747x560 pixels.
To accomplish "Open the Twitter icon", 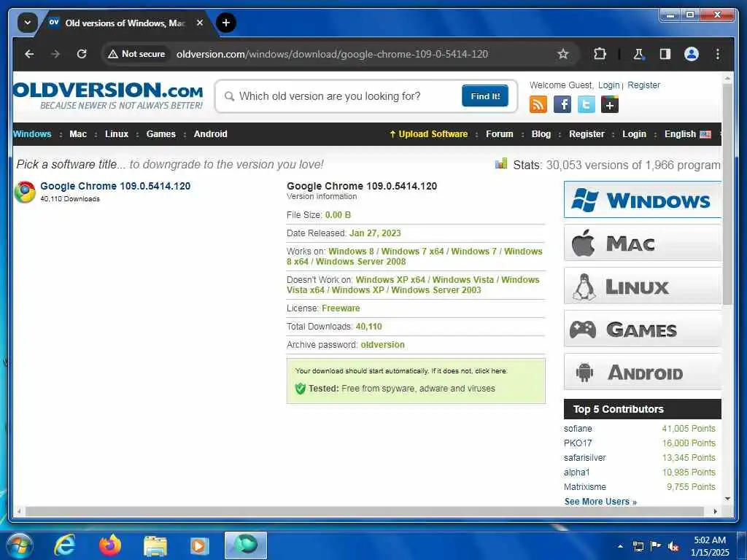I will coord(586,104).
